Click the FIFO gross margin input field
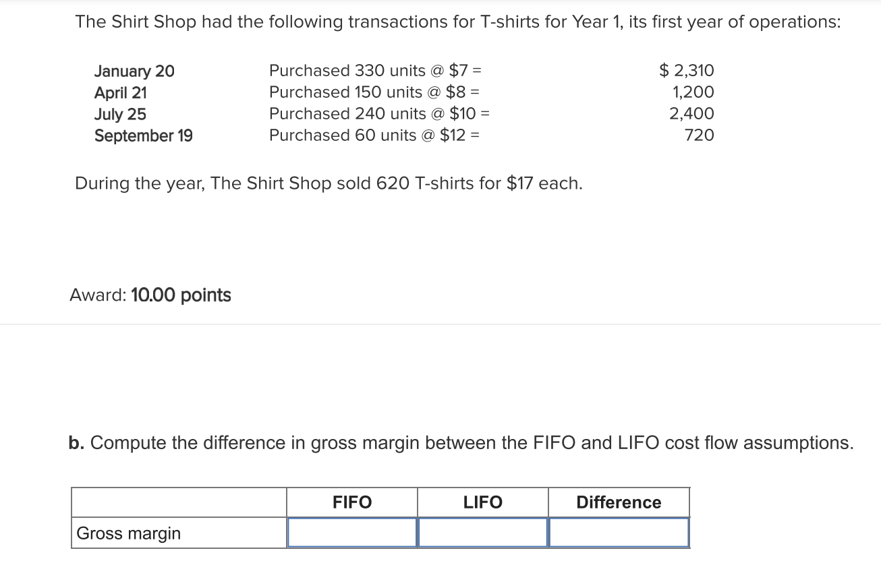881x588 pixels. point(351,533)
